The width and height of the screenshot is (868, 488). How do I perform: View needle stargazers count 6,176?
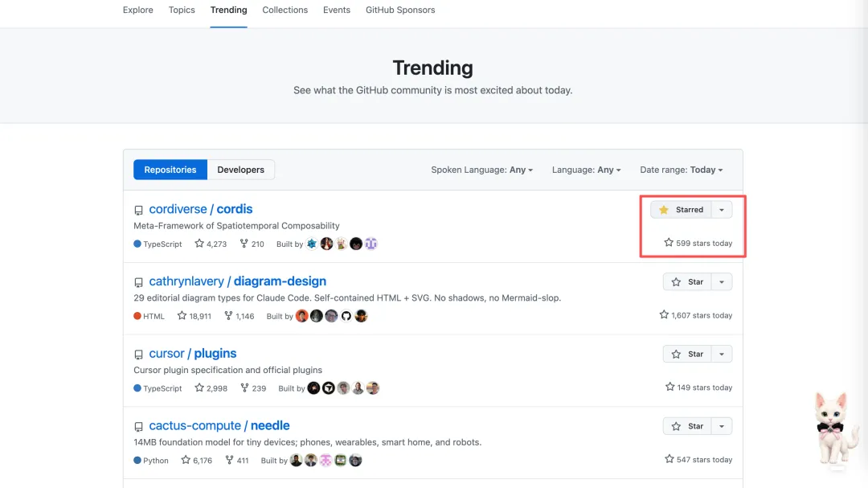[197, 460]
